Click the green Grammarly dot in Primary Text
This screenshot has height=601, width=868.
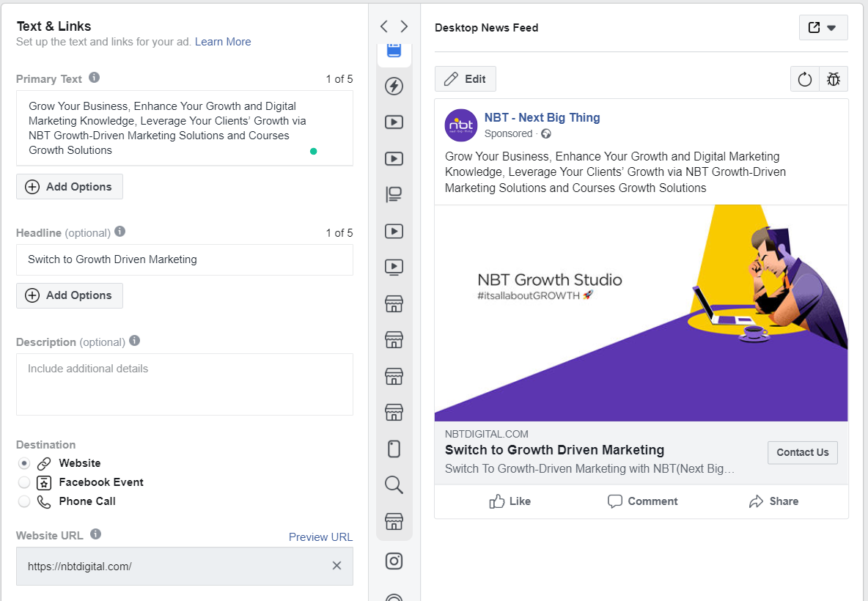313,151
